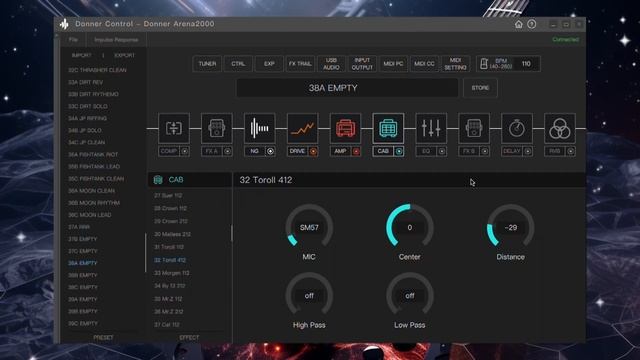Open the File menu
The width and height of the screenshot is (640, 360).
73,40
